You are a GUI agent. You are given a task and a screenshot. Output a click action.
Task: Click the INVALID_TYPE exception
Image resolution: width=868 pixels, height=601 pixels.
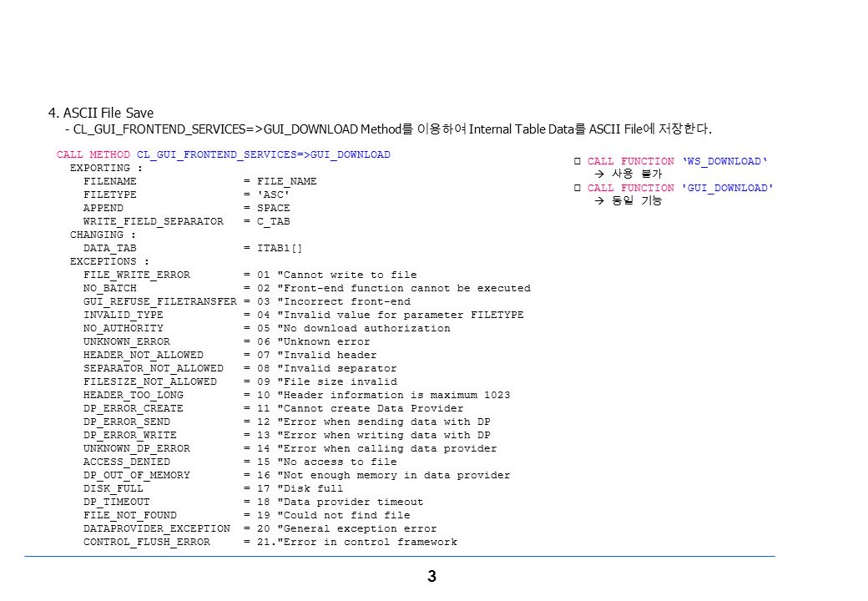(123, 315)
